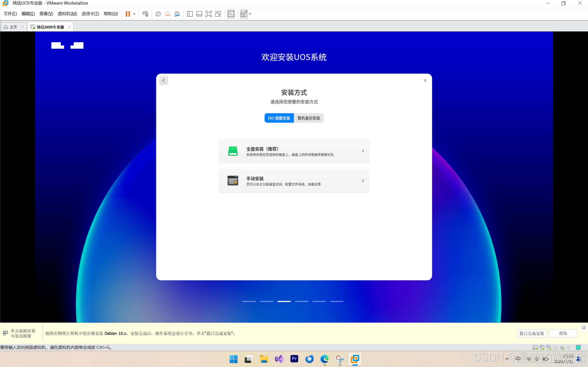
Task: Click the sound card status icon
Action: click(562, 347)
